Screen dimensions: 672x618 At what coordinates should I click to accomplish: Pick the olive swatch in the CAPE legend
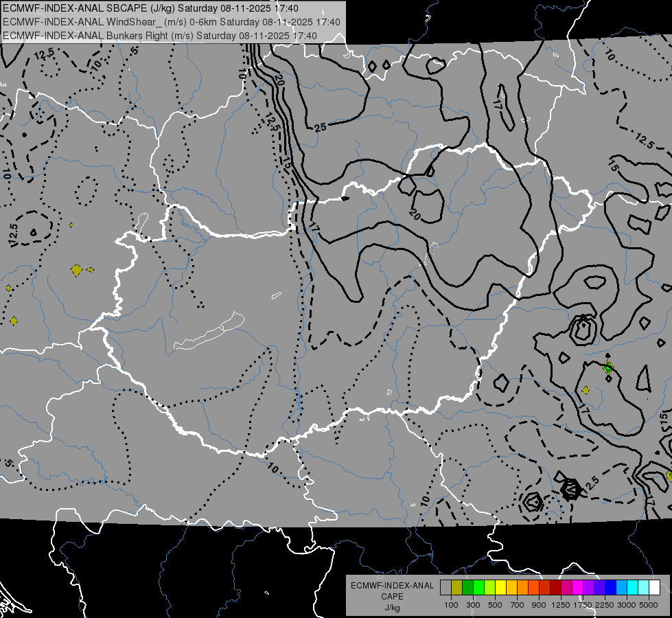tap(457, 587)
